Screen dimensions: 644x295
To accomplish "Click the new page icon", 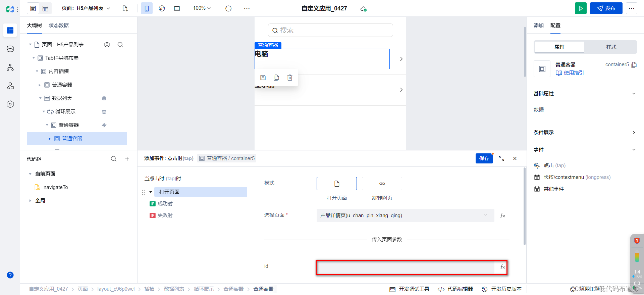I will tap(125, 8).
